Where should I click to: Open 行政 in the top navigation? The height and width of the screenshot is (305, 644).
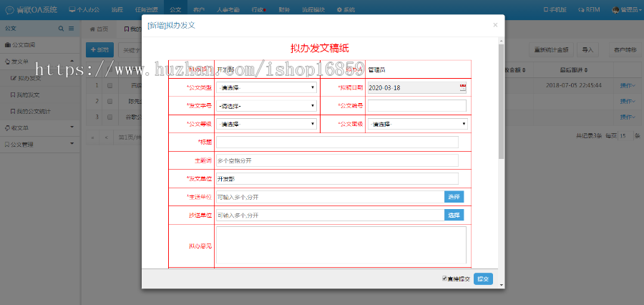259,9
